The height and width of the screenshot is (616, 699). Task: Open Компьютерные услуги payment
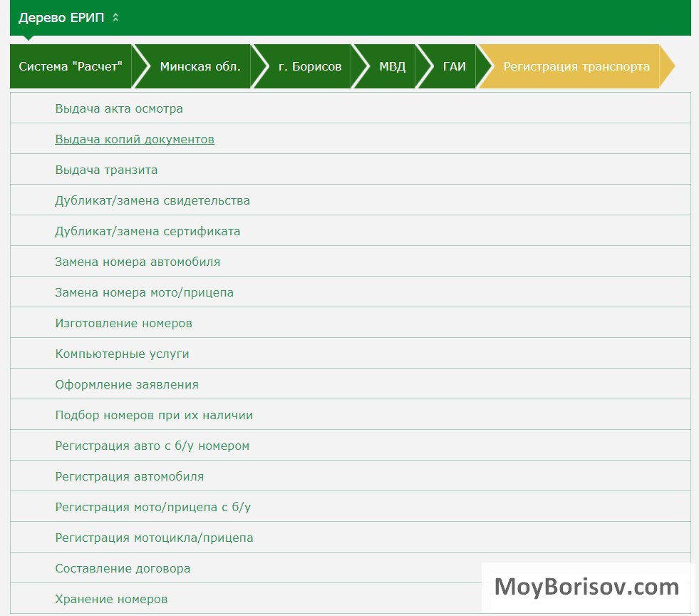122,354
